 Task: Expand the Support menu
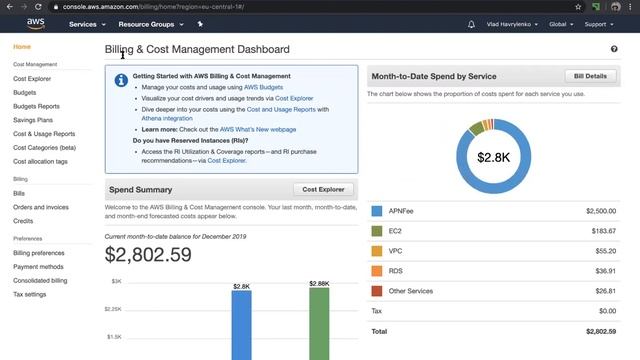pyautogui.click(x=599, y=24)
